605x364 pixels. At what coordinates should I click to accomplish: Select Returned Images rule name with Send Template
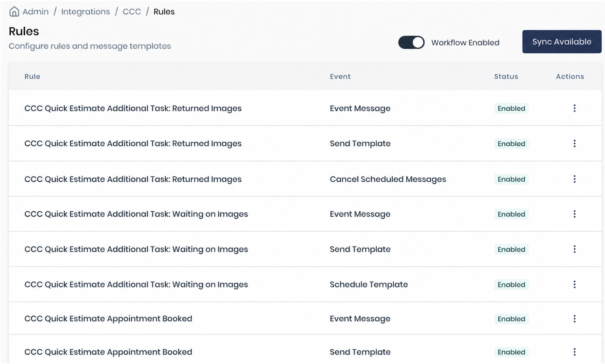point(133,144)
